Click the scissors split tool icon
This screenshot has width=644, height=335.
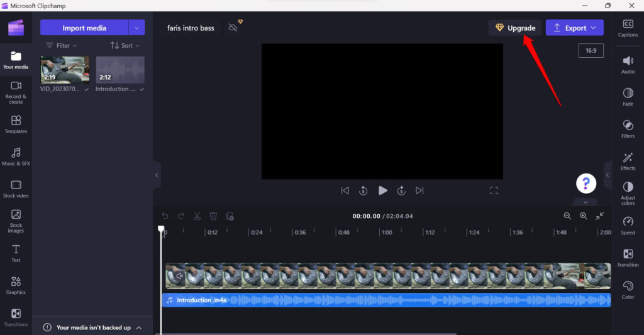click(197, 216)
